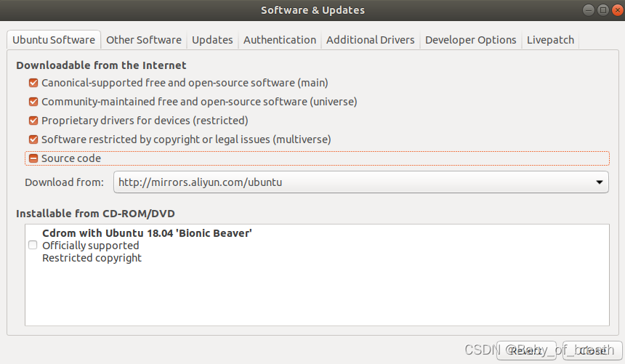This screenshot has height=364, width=625.
Task: Open the Additional Drivers tab
Action: (x=371, y=40)
